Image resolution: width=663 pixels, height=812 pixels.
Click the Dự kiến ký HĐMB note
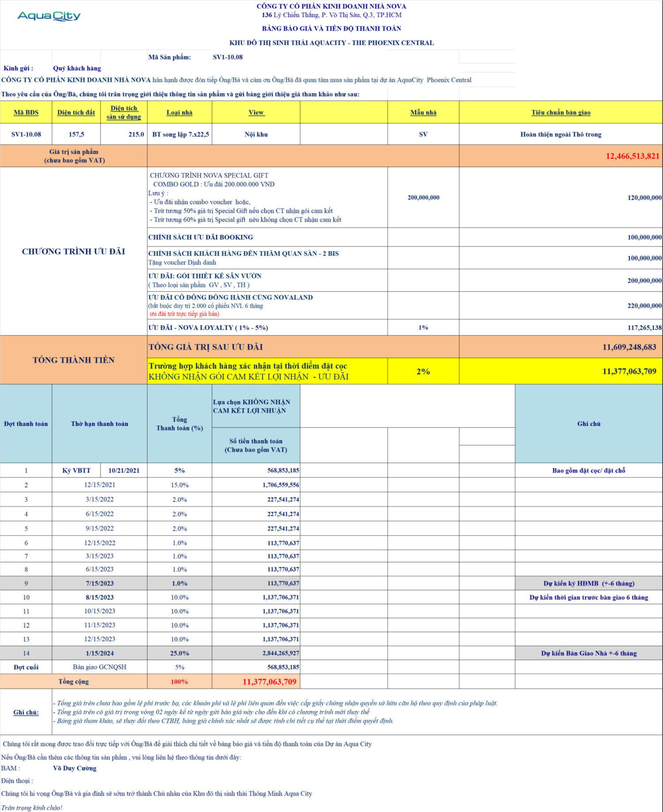click(x=589, y=583)
